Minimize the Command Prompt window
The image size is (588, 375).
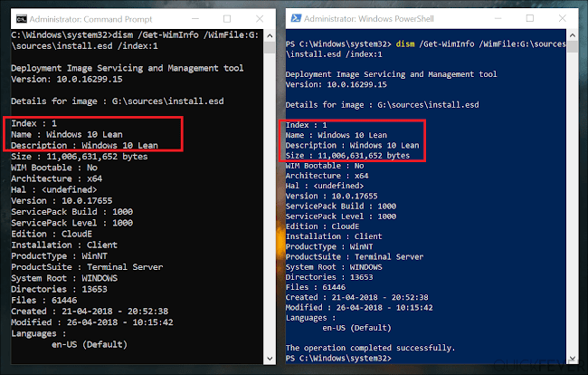(x=195, y=19)
